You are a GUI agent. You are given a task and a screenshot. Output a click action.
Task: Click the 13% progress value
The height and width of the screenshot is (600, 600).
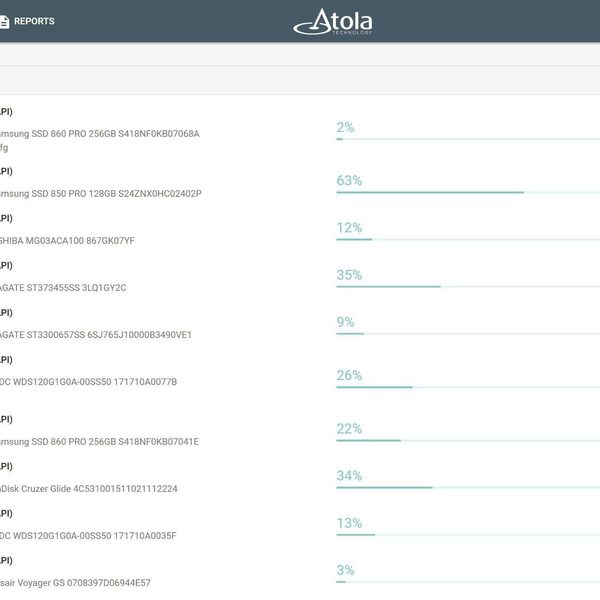pos(349,523)
